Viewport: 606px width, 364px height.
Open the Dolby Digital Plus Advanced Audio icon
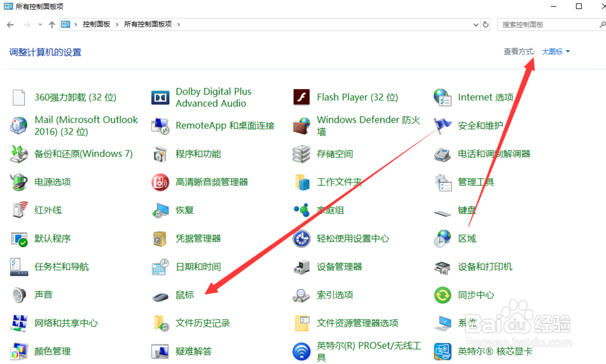160,98
